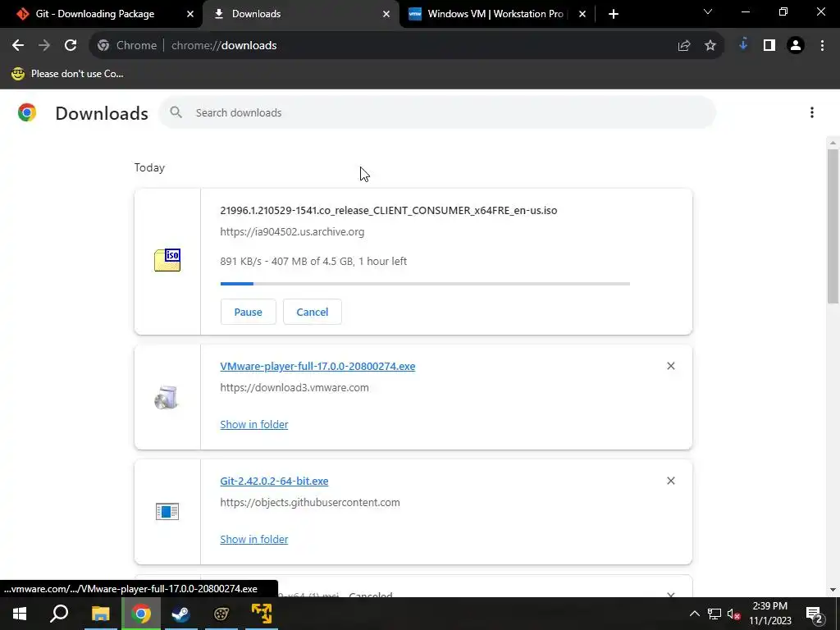Open the VMware taskbar icon
Image resolution: width=840 pixels, height=630 pixels.
point(262,614)
